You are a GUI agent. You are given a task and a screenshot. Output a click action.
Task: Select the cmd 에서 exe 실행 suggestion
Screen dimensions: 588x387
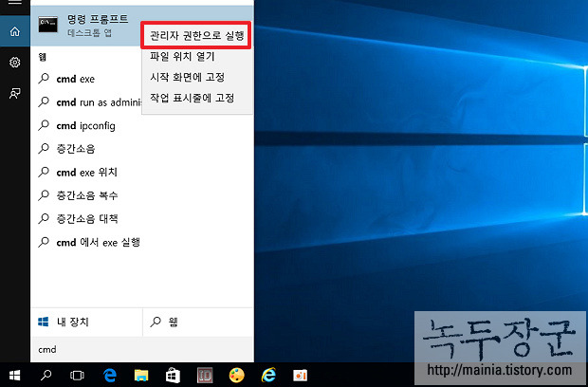[142, 242]
